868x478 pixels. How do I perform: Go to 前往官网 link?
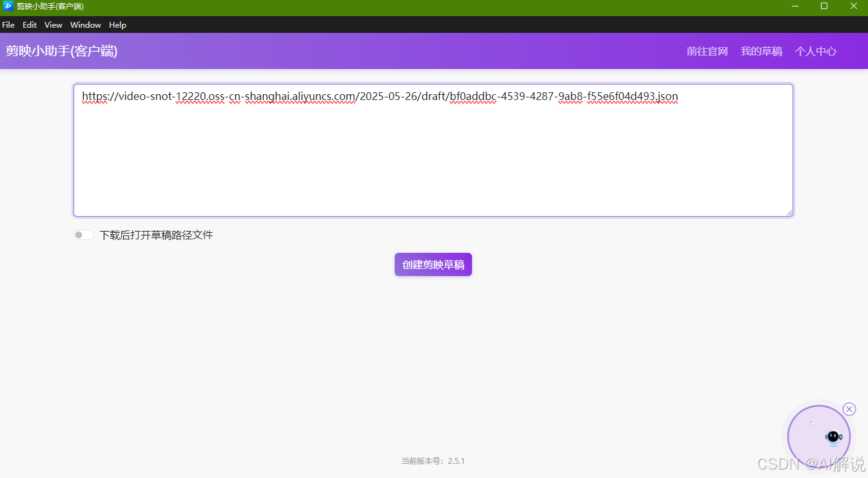coord(707,52)
